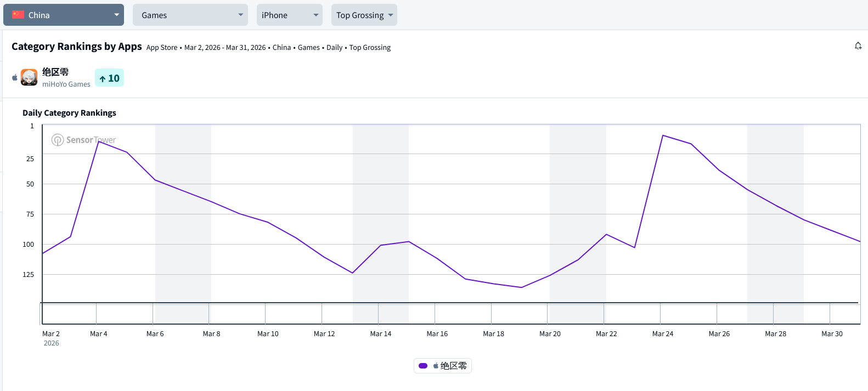Open the 绝区零 app title link
Viewport: 868px width, 391px height.
[x=55, y=72]
